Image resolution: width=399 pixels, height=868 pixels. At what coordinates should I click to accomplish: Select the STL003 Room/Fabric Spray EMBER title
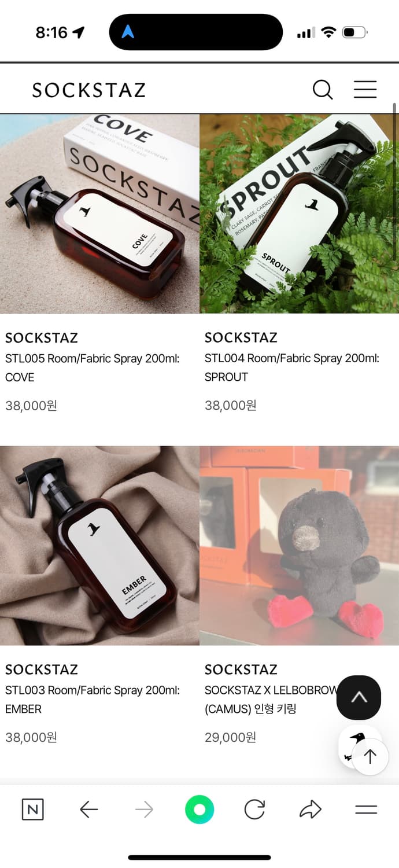click(93, 699)
